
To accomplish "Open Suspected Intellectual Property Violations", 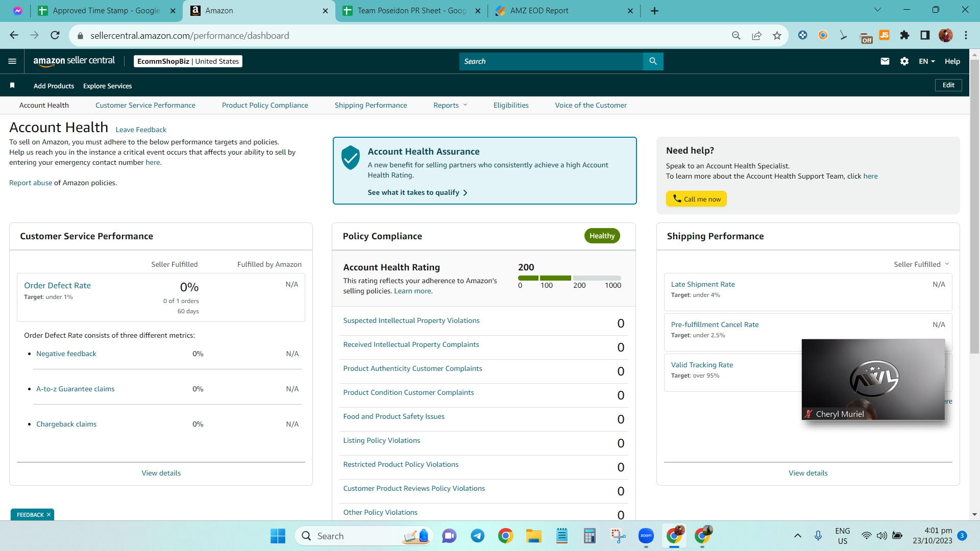I will (411, 320).
